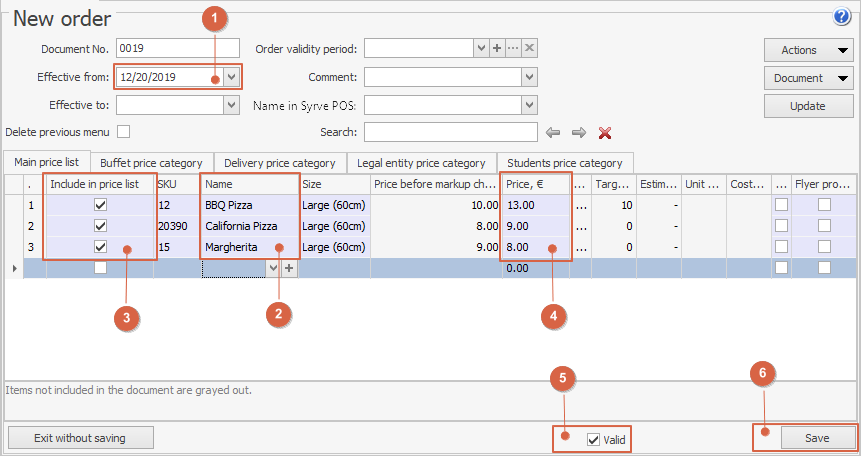Go to next search result arrow
The image size is (861, 456).
tap(578, 132)
